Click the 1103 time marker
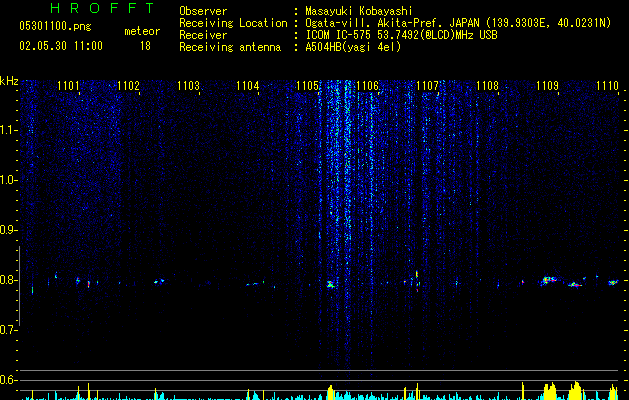 188,86
